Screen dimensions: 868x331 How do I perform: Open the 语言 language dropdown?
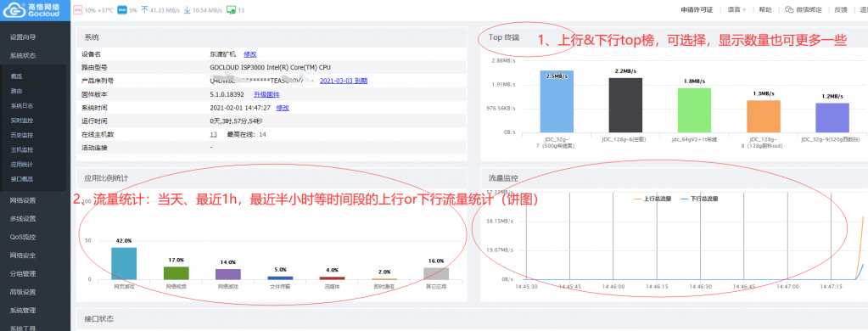736,10
